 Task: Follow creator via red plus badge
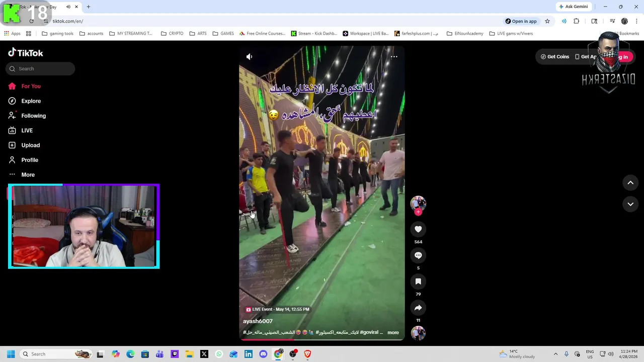418,212
